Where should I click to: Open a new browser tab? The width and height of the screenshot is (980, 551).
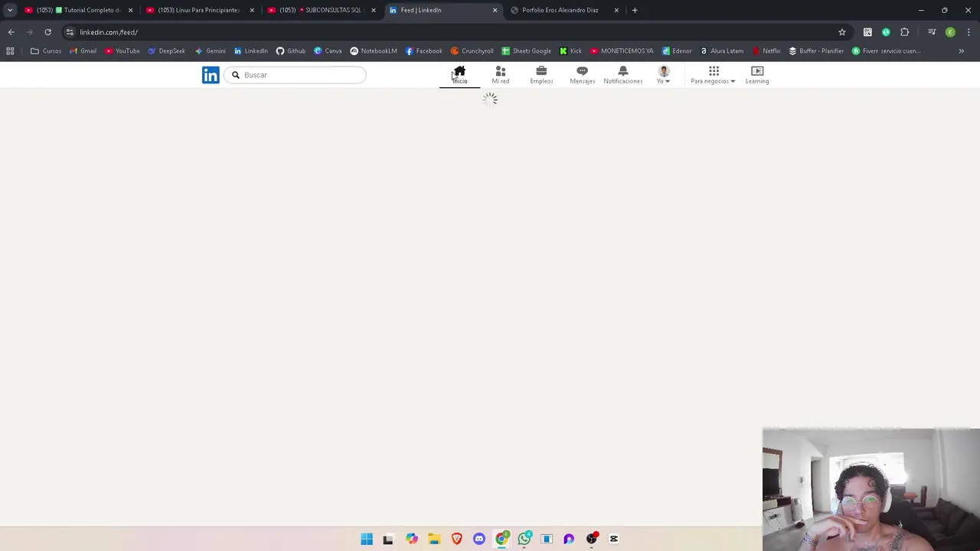[x=635, y=10]
